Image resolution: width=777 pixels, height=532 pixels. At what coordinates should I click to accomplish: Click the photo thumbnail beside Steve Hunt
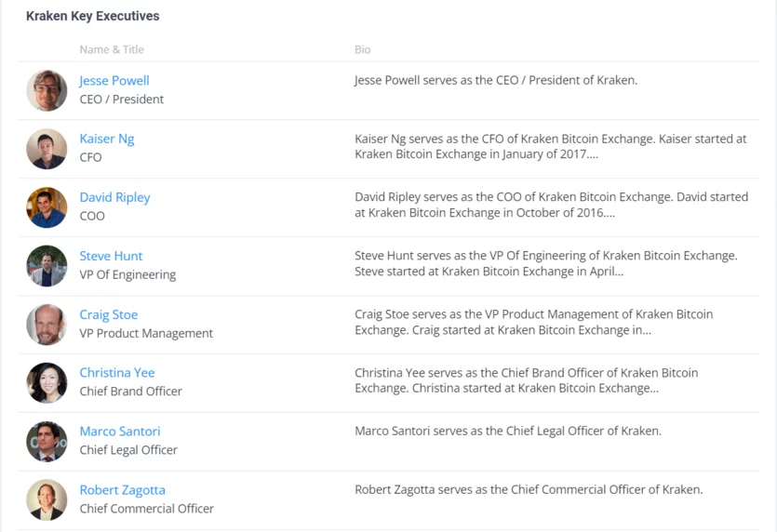coord(47,266)
